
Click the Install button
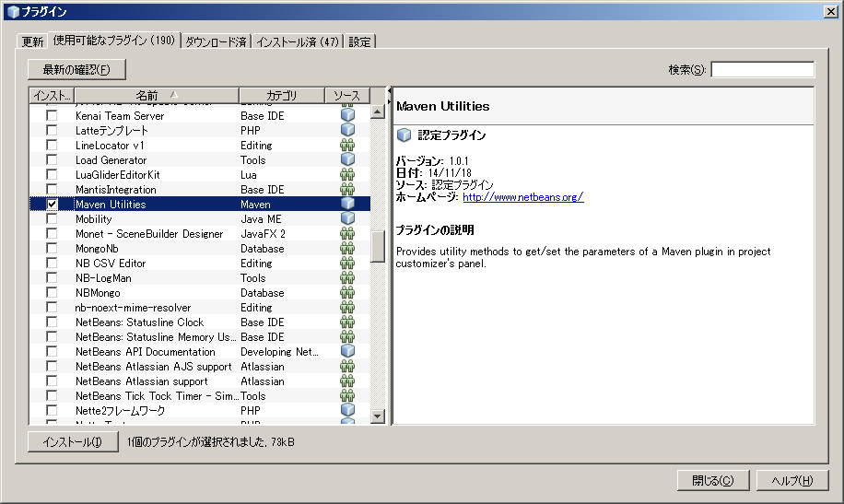coord(73,442)
